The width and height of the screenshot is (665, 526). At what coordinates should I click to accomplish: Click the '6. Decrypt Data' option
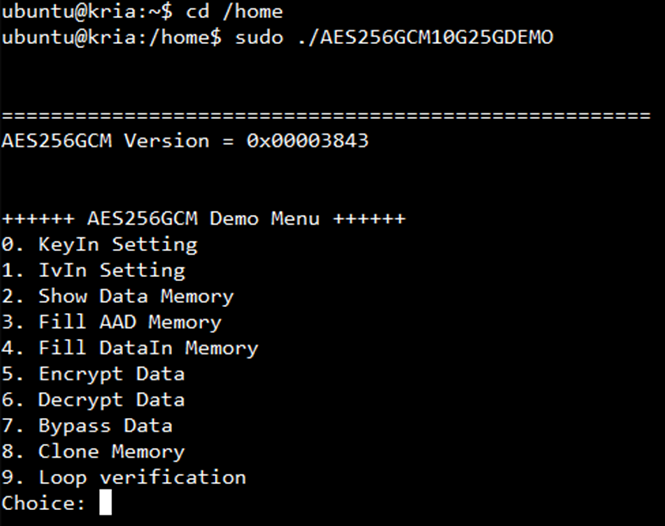pyautogui.click(x=93, y=400)
